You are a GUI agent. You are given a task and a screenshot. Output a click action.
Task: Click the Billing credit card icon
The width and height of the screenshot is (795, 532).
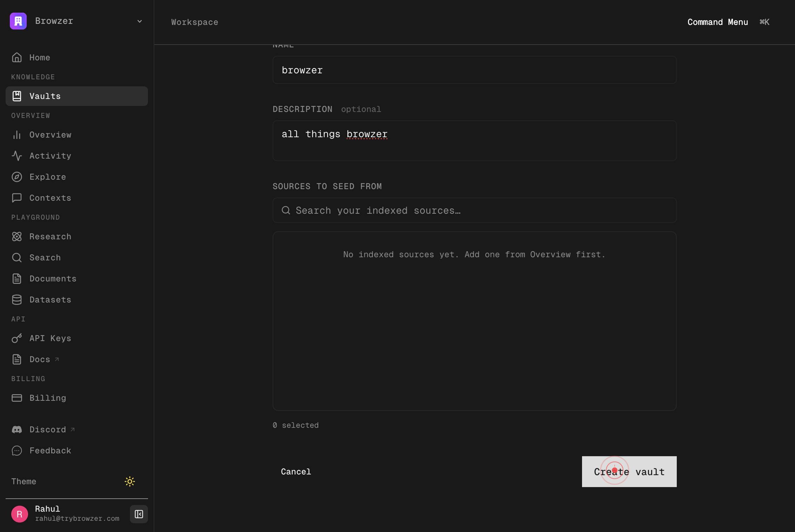pos(17,398)
